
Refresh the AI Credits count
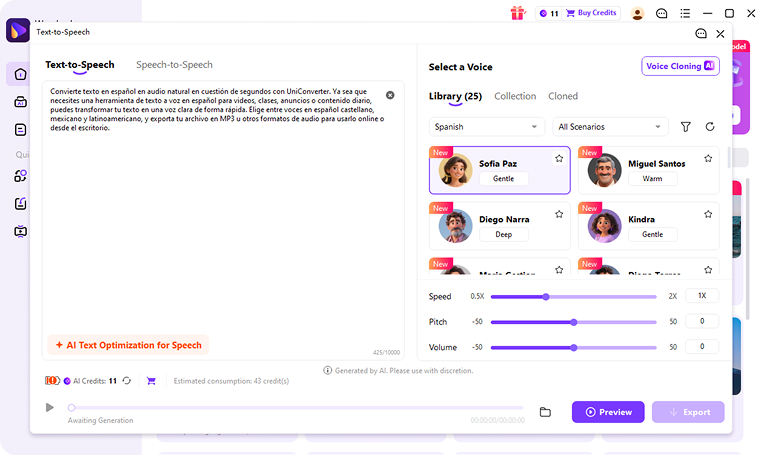click(x=127, y=380)
